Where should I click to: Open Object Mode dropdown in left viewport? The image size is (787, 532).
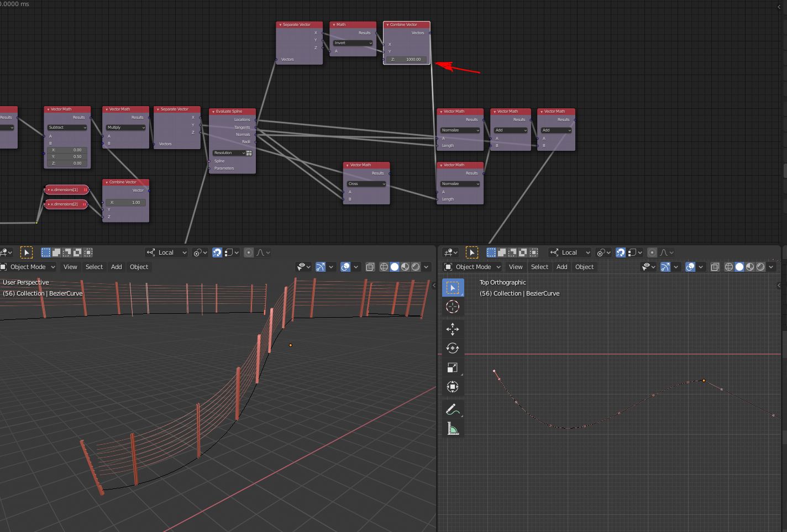(28, 267)
